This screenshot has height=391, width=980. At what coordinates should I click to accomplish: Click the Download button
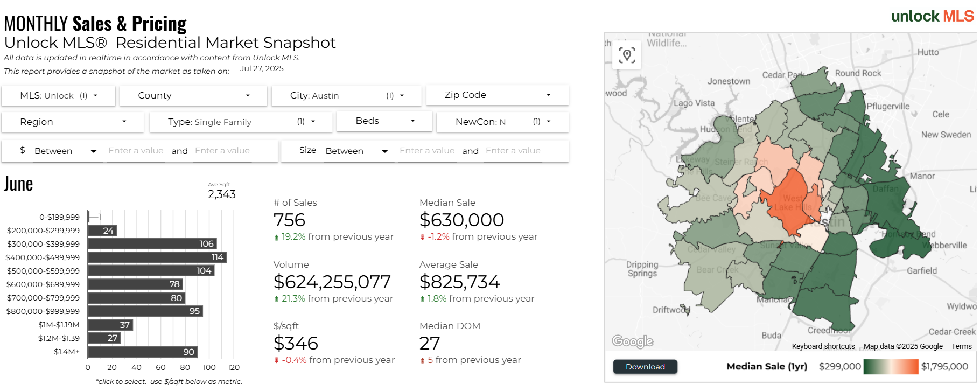tap(645, 367)
